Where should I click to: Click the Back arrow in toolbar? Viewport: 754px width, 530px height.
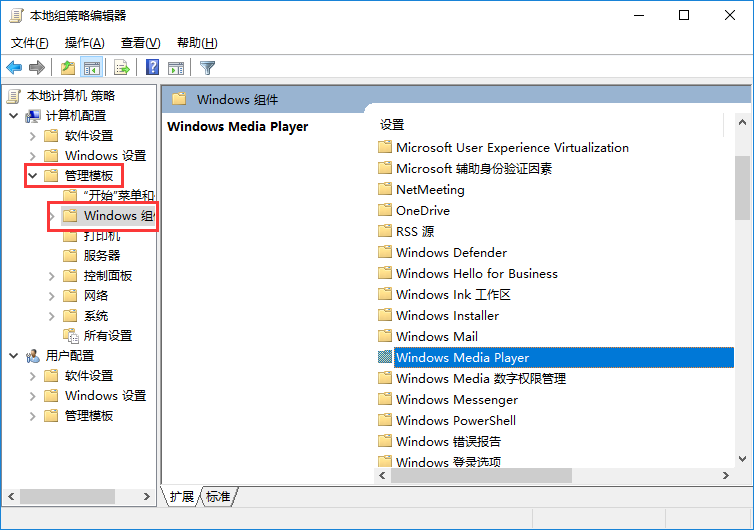click(14, 68)
